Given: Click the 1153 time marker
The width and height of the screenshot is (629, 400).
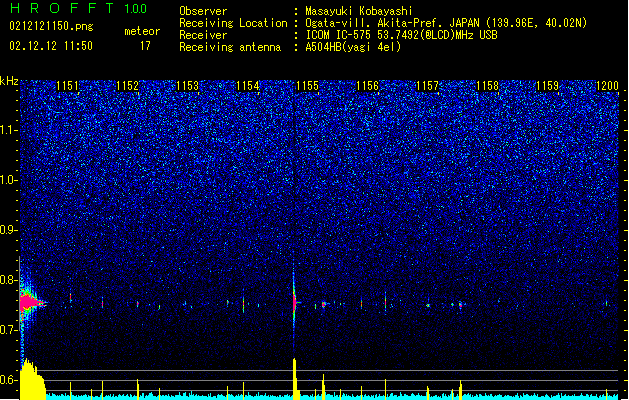Looking at the screenshot, I should 187,86.
